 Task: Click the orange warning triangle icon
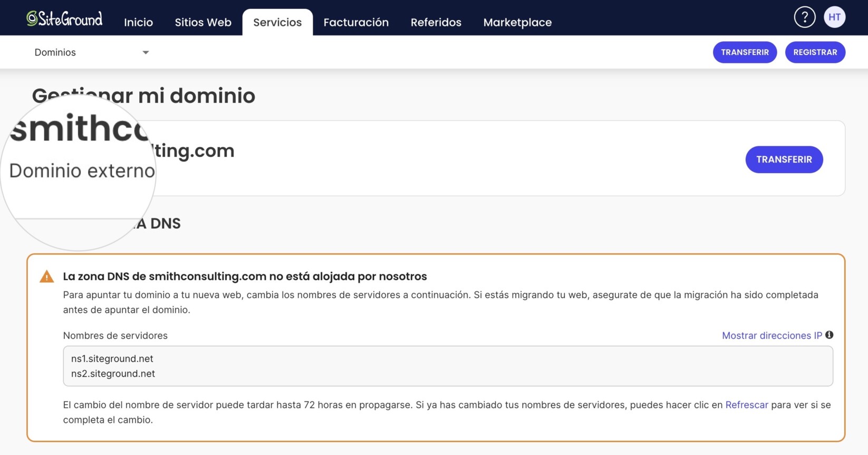tap(47, 276)
